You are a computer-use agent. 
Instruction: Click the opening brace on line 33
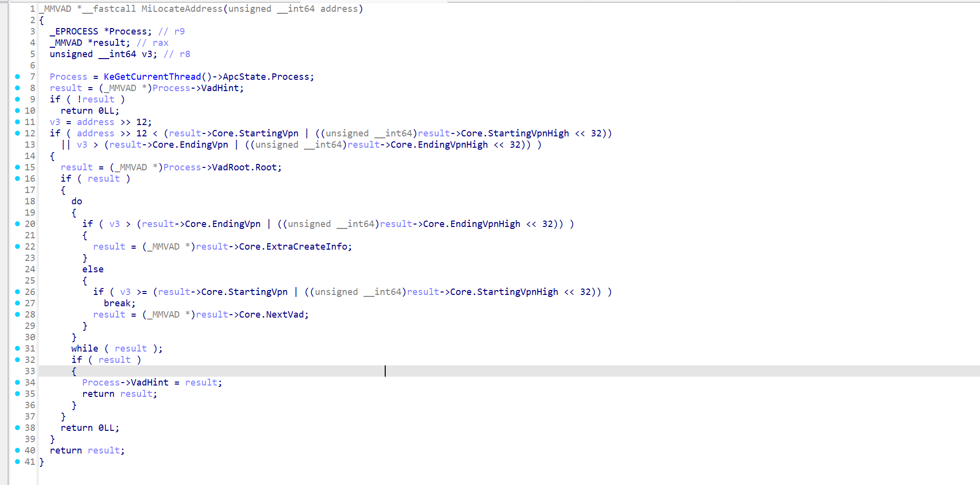74,371
